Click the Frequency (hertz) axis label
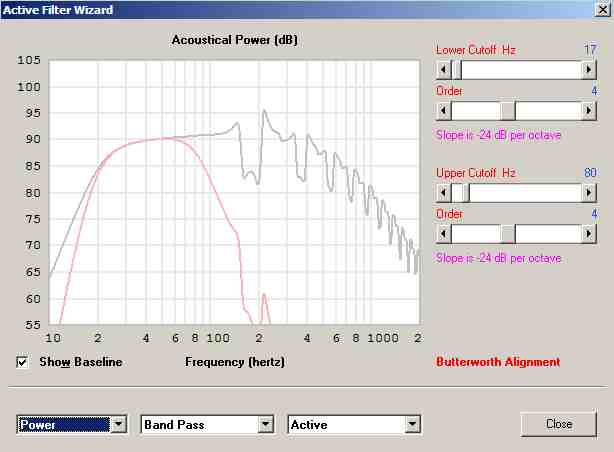Image resolution: width=614 pixels, height=452 pixels. point(235,362)
